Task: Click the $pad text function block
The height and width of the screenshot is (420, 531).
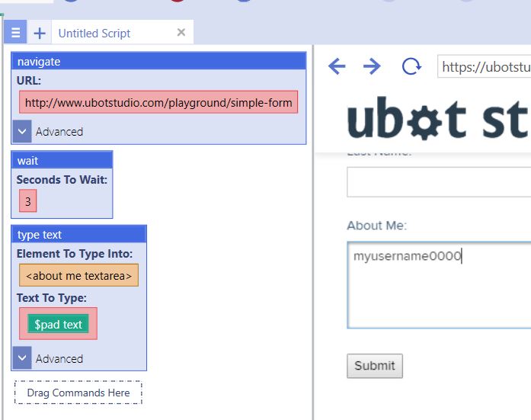Action: [x=58, y=324]
